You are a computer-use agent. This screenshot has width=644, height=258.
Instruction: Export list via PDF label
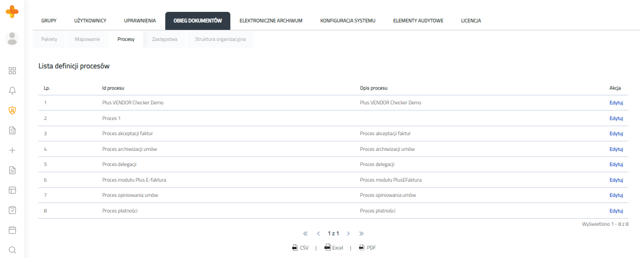tap(371, 248)
